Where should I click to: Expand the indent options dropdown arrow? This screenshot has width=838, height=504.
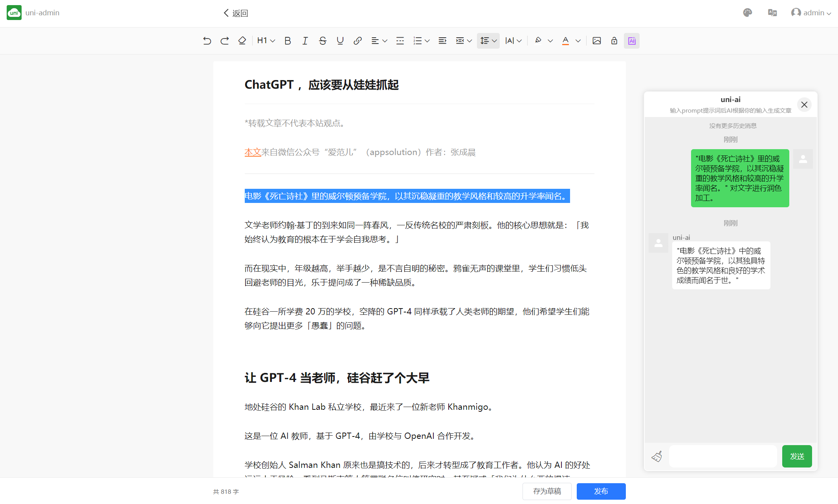click(x=469, y=41)
